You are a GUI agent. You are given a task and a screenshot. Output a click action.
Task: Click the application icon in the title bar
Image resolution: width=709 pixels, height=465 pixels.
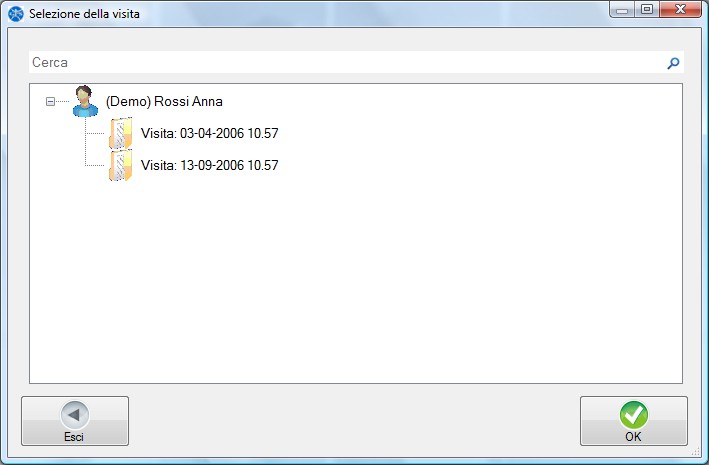pyautogui.click(x=16, y=12)
